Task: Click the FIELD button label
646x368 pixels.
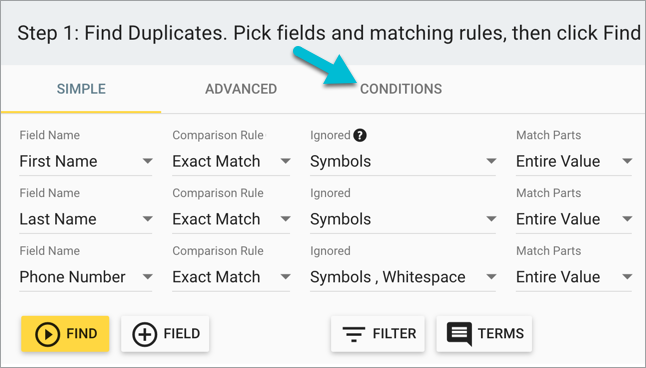Action: [182, 333]
